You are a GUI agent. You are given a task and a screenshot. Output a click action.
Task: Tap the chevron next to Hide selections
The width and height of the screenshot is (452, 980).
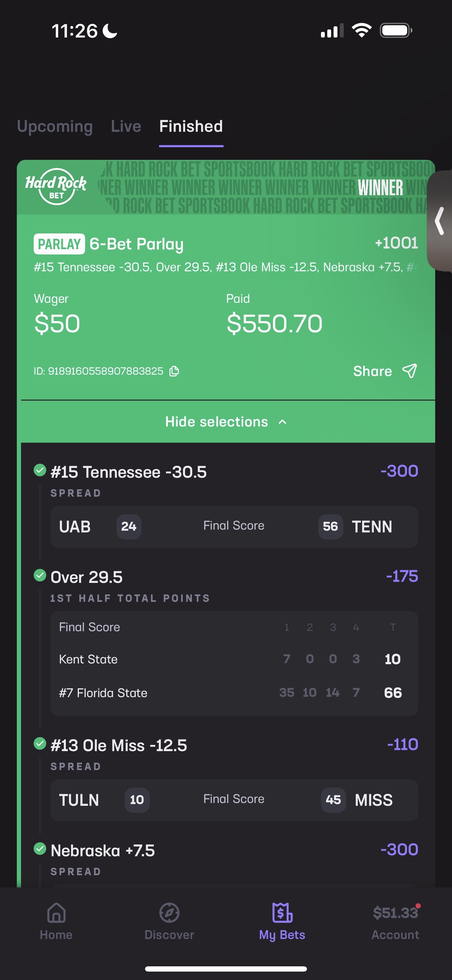tap(282, 422)
